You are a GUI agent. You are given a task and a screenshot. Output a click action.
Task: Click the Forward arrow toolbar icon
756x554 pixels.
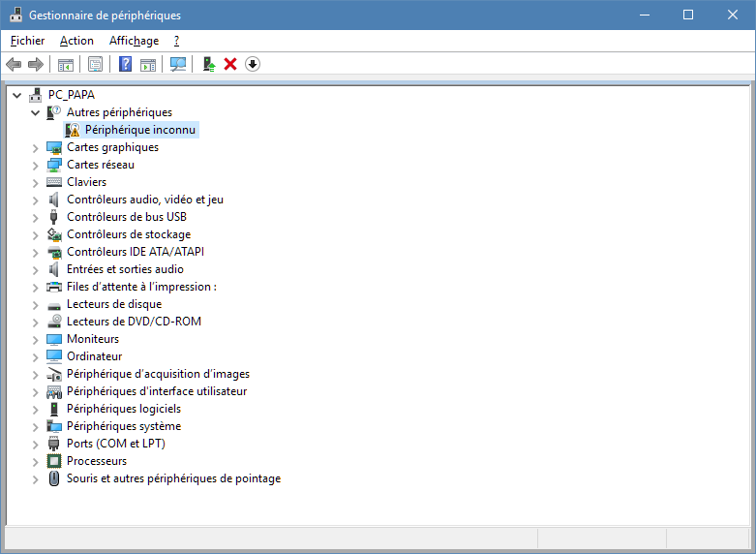36,64
